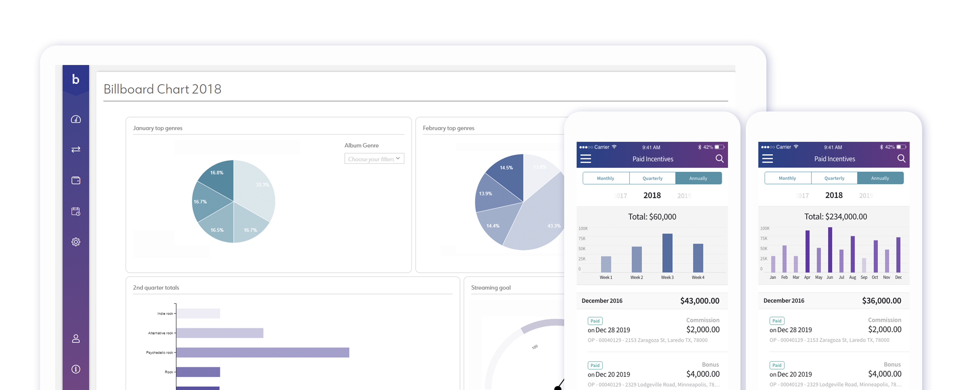Open the wallet icon in sidebar
This screenshot has width=980, height=390.
[76, 180]
